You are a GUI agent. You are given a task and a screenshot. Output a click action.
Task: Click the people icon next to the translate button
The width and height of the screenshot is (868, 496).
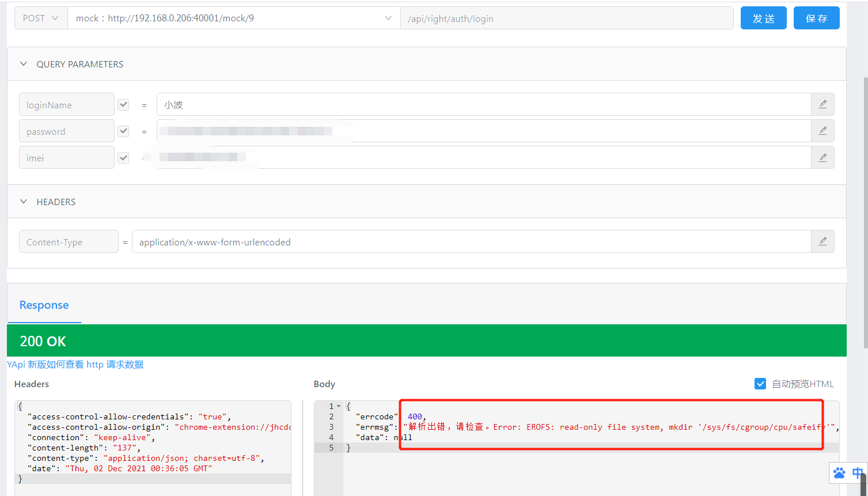tap(840, 472)
